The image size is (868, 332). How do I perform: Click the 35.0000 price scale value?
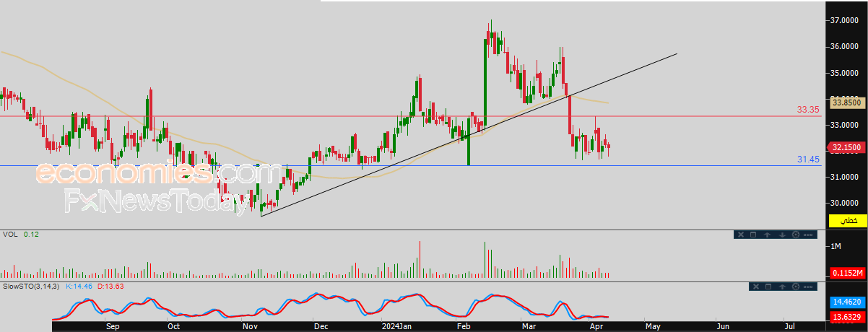(x=845, y=73)
